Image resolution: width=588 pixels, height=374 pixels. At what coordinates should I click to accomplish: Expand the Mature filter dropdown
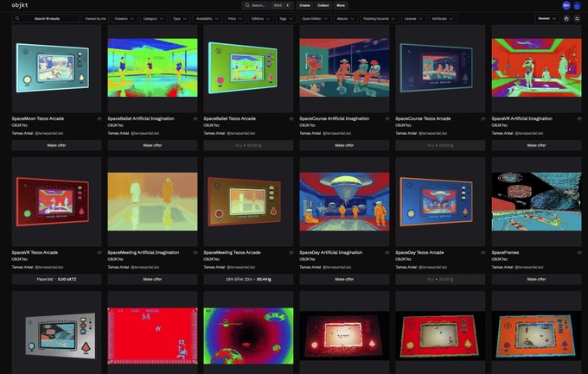(345, 18)
